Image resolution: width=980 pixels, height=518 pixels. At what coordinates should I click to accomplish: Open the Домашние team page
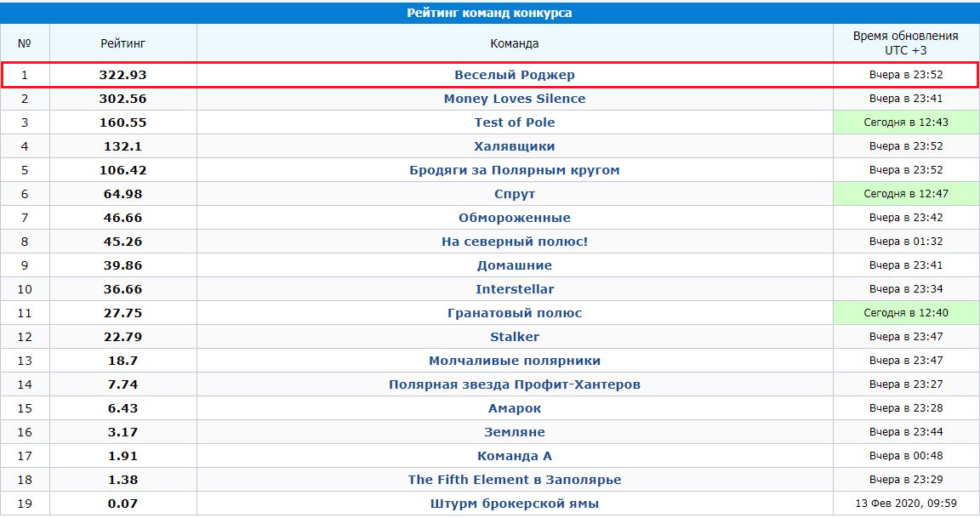coord(514,265)
